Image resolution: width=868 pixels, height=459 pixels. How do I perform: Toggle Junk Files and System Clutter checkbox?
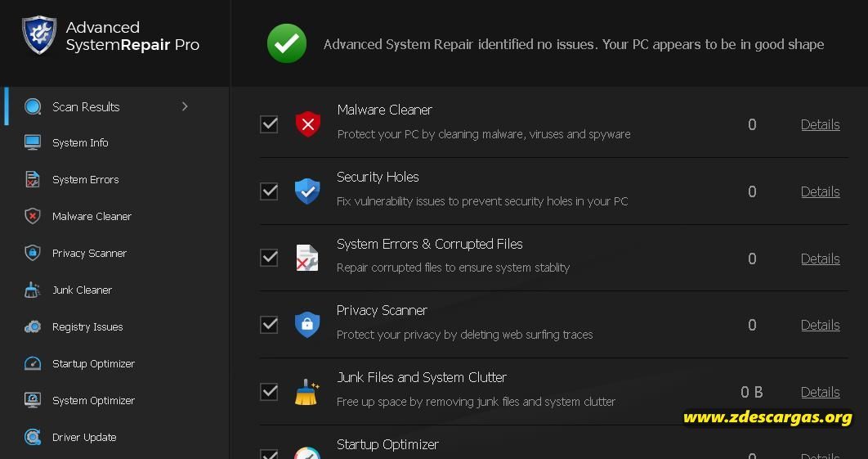pyautogui.click(x=269, y=391)
